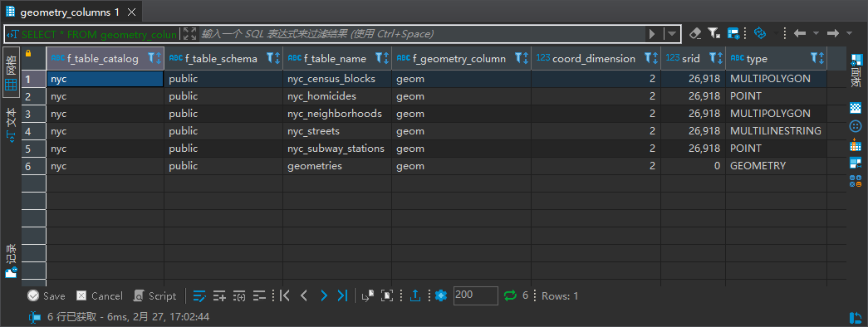Click the SELECT * FROM geometry_colun query text
Screen dimensions: 868x327
coord(99,34)
